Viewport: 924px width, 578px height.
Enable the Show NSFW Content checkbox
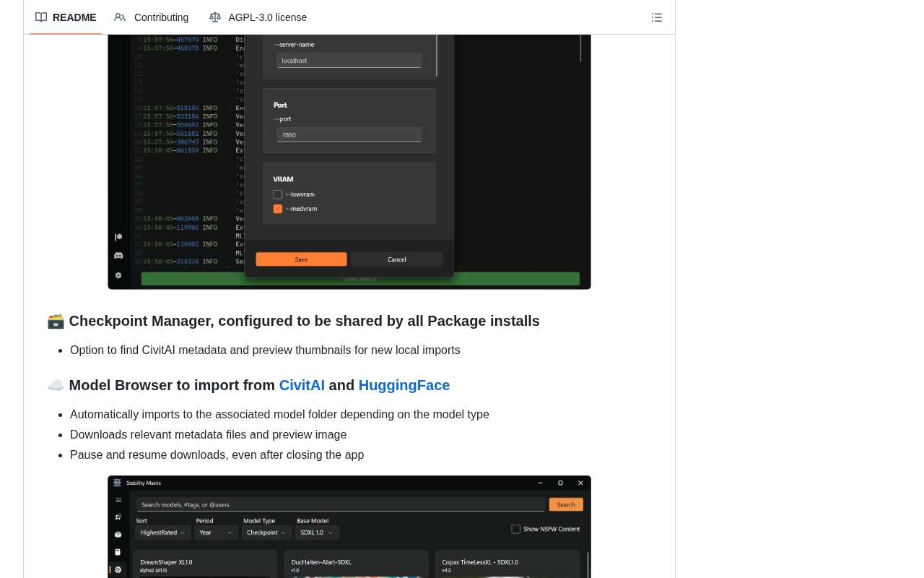(x=515, y=529)
